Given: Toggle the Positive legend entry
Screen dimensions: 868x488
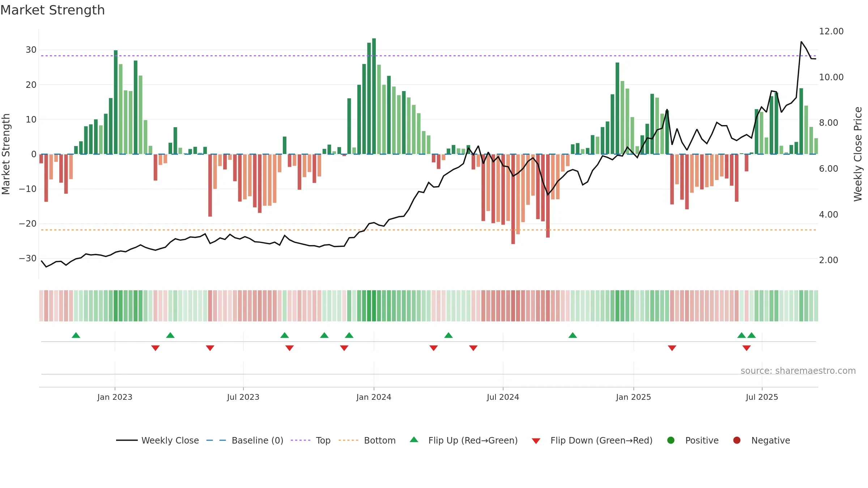Looking at the screenshot, I should pos(693,440).
